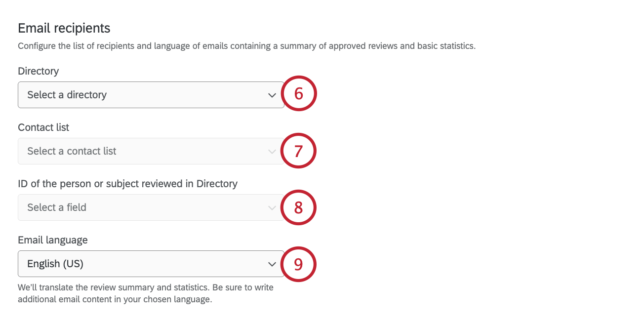644x324 pixels.
Task: Open the Select a contact list dropdown
Action: click(x=151, y=151)
